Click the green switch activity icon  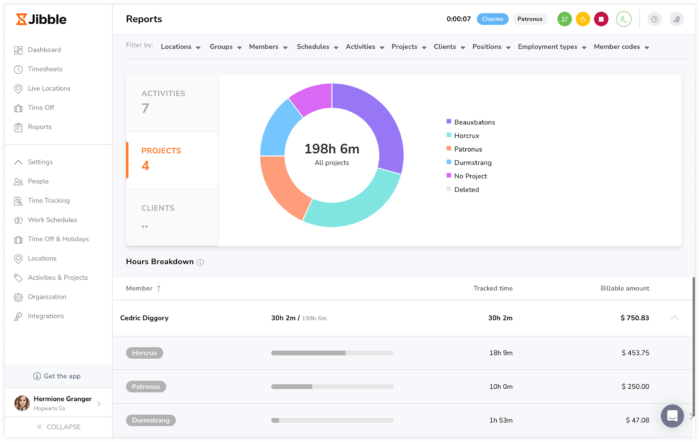click(x=565, y=19)
